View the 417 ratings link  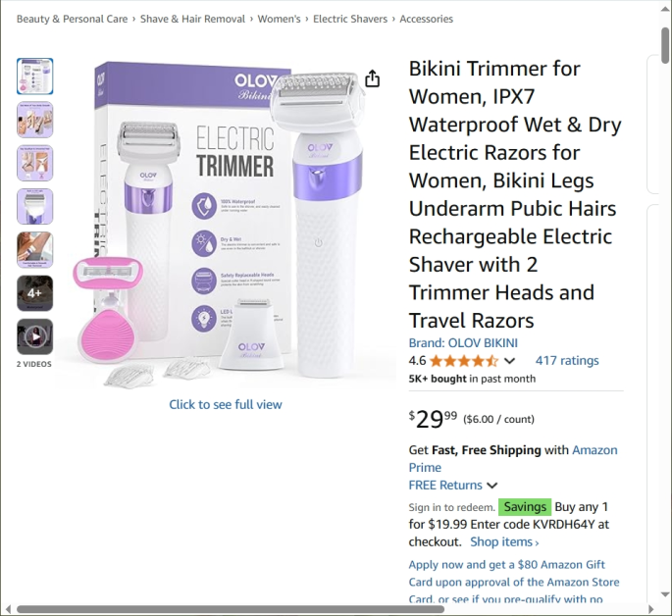[x=567, y=361]
